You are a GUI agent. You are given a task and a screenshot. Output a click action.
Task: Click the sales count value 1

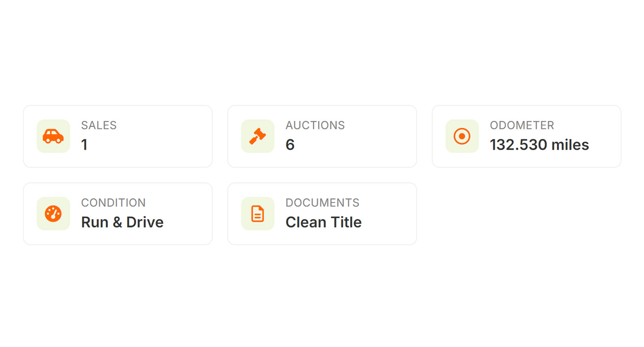84,145
